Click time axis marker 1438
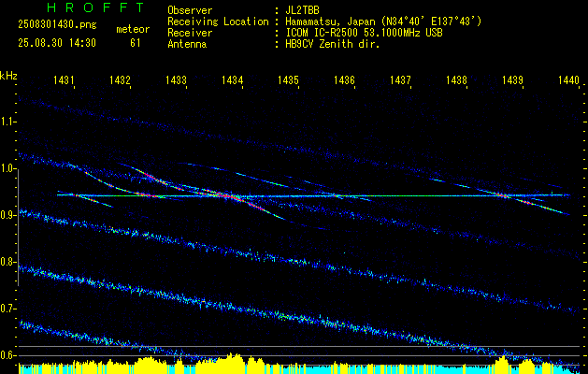Screen dimensions: 588x374 [x=457, y=79]
